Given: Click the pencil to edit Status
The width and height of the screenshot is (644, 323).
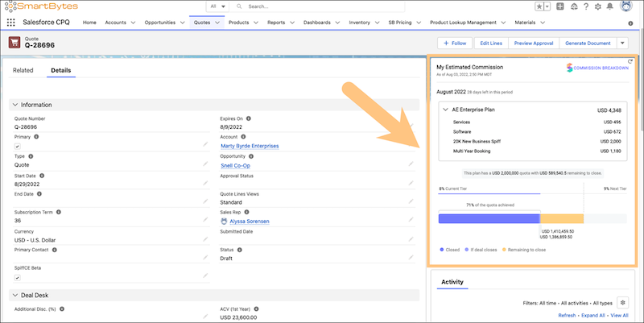Looking at the screenshot, I should 411,257.
